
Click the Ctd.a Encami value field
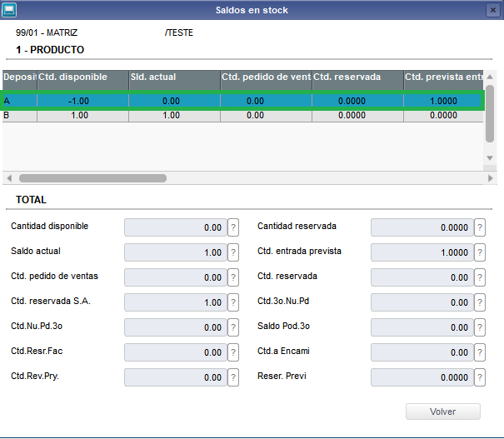[422, 352]
